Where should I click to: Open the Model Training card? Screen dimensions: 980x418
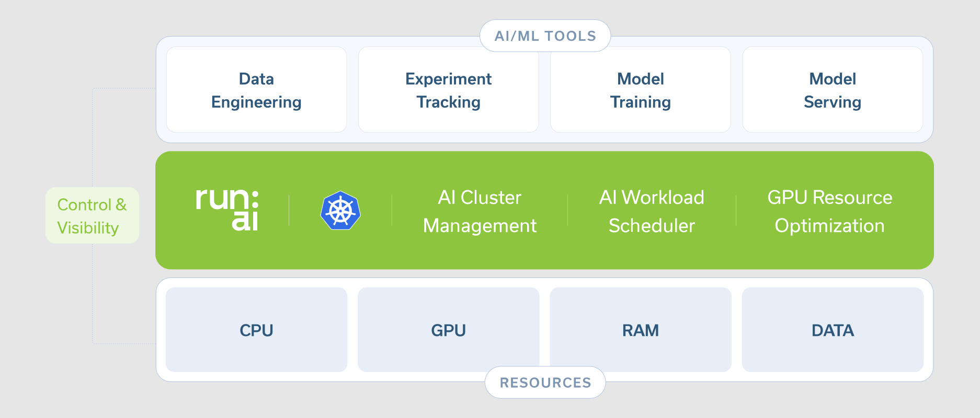pyautogui.click(x=641, y=89)
